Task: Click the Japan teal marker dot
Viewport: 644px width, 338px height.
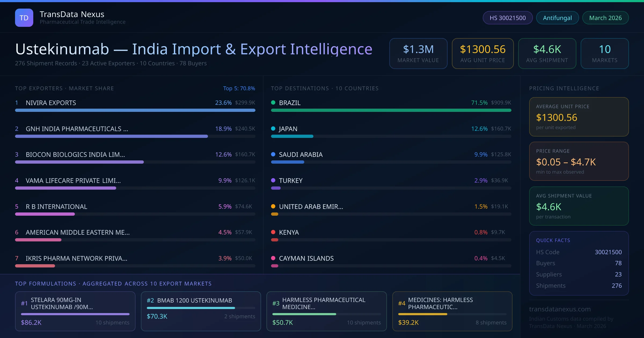Action: pyautogui.click(x=273, y=128)
